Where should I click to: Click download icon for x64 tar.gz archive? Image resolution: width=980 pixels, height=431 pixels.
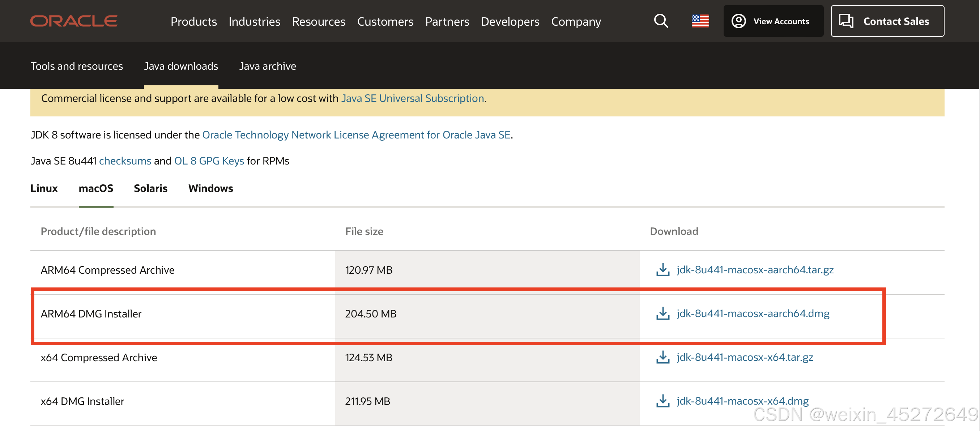coord(663,357)
